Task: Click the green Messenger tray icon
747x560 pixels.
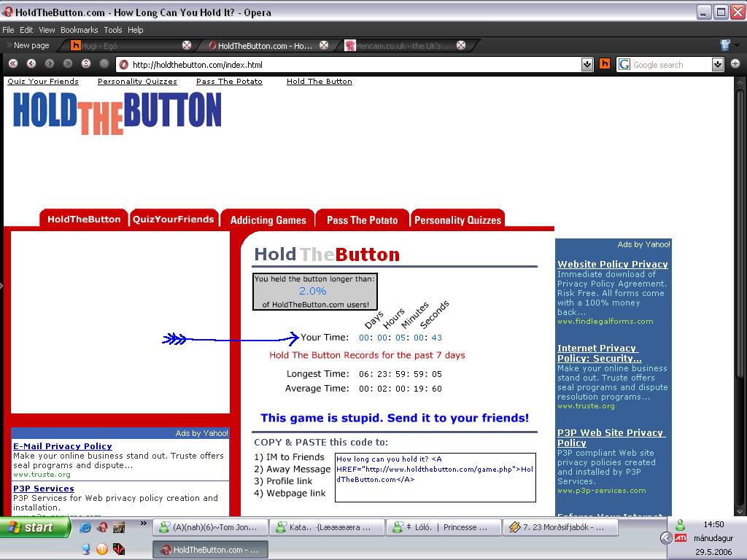Action: [680, 525]
